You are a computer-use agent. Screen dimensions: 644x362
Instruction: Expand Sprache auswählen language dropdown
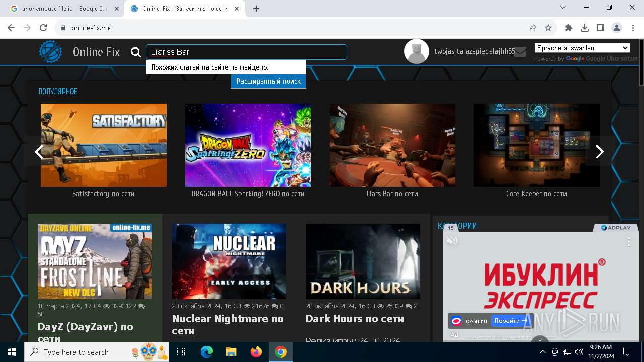click(x=583, y=48)
